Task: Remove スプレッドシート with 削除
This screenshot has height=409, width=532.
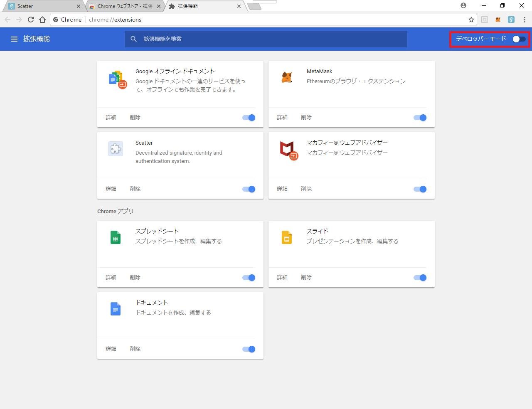Action: coord(135,278)
